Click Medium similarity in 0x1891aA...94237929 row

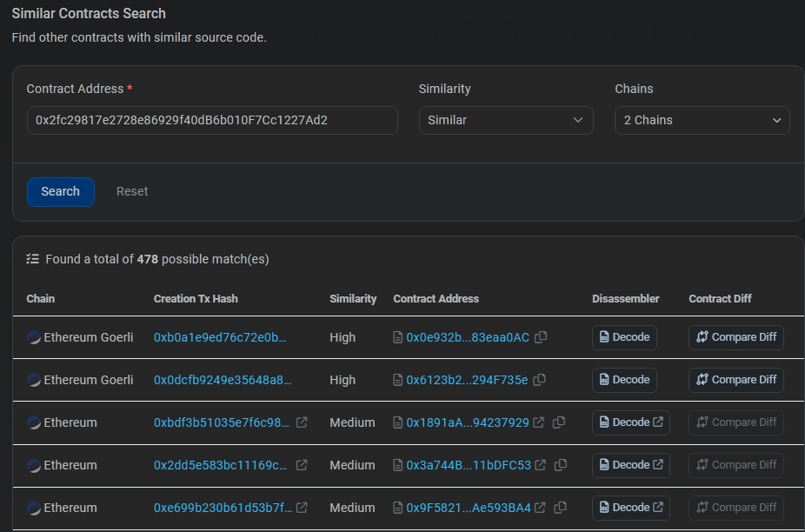352,422
